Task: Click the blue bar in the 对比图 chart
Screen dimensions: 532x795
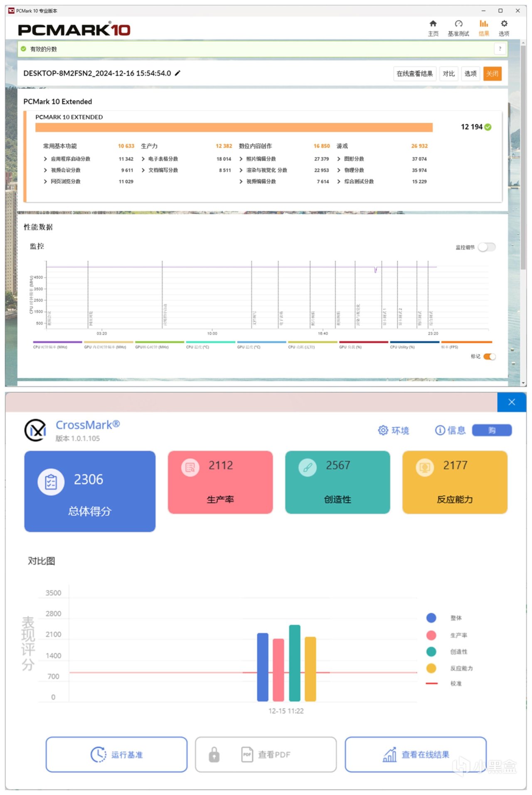Action: click(263, 667)
